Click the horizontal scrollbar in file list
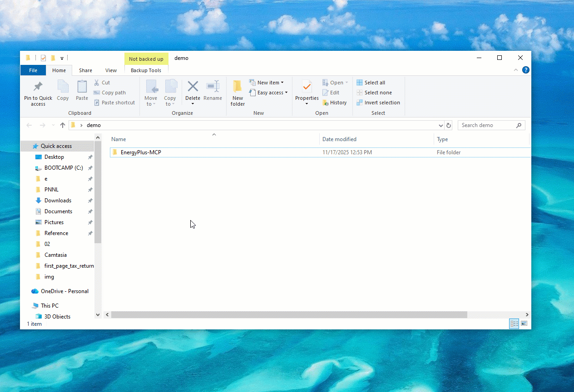 pyautogui.click(x=289, y=314)
